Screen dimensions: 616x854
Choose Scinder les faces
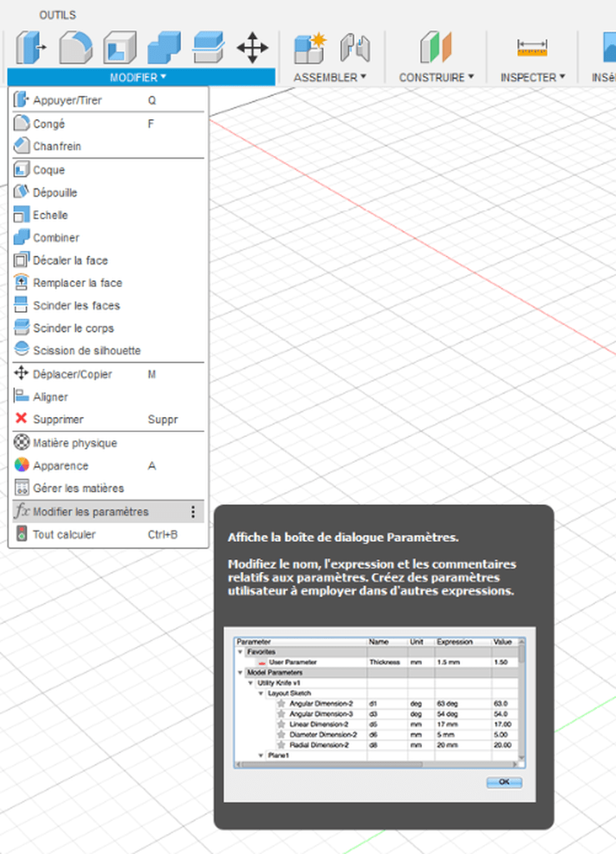[108, 305]
